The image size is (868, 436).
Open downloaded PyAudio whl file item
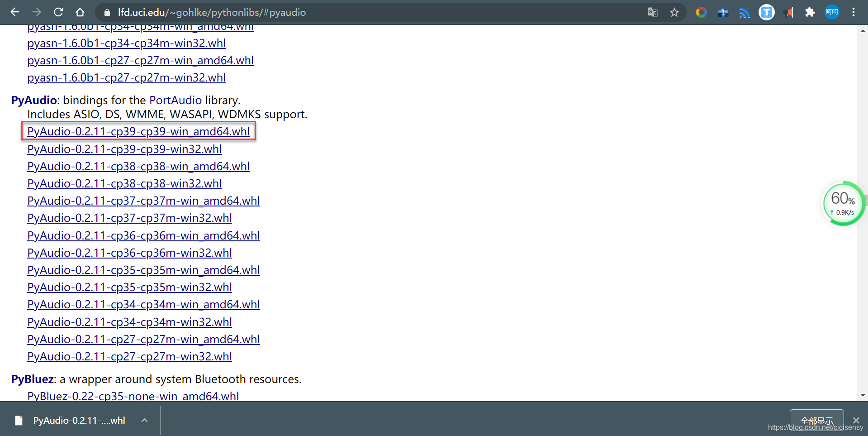(70, 421)
